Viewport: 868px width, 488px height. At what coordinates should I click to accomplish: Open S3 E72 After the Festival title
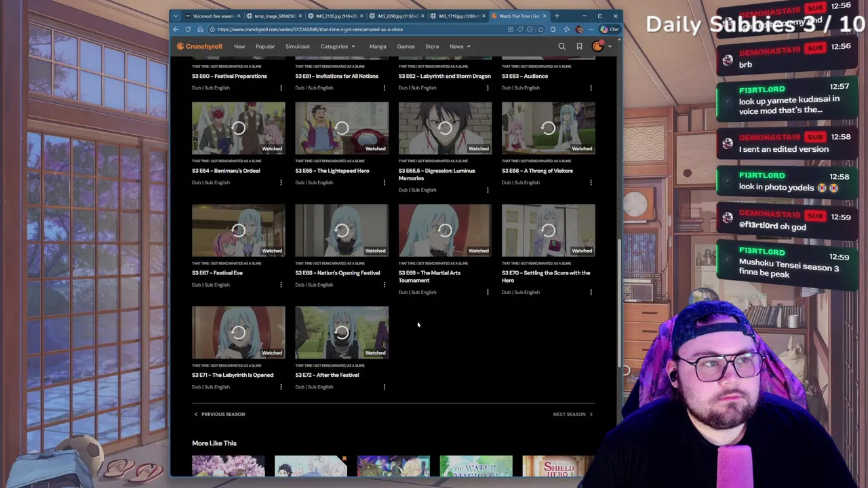[x=327, y=375]
